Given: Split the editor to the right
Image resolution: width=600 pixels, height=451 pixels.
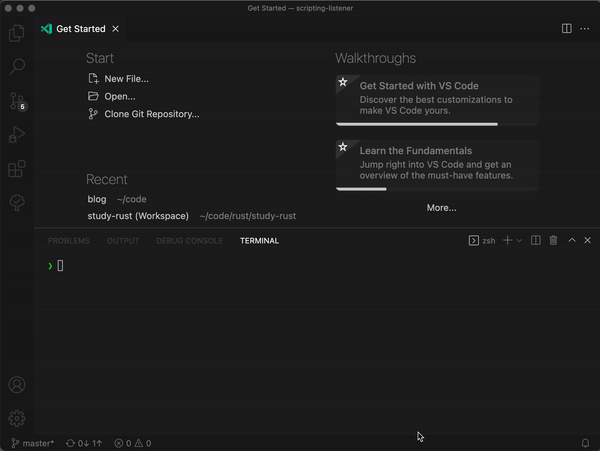Looking at the screenshot, I should 567,29.
